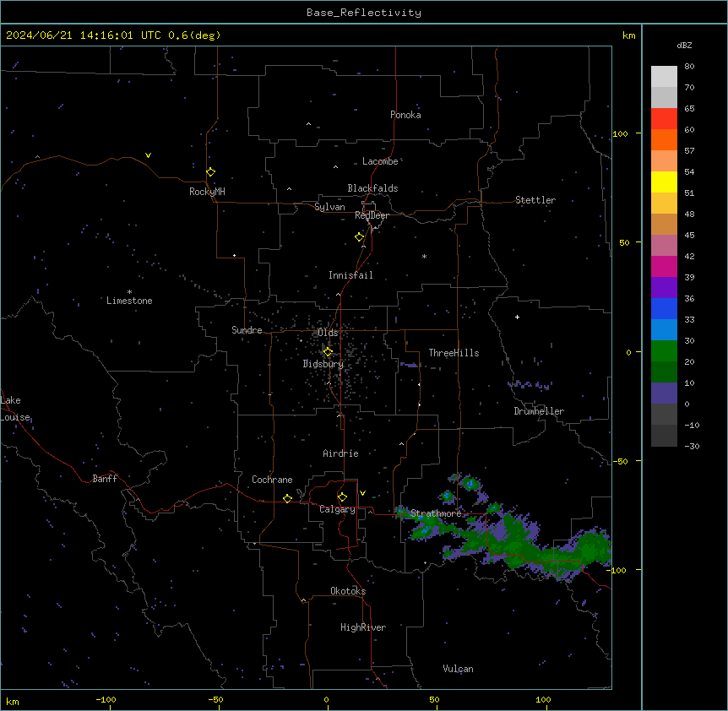
Task: Click the Stettler city label
Action: (x=535, y=200)
